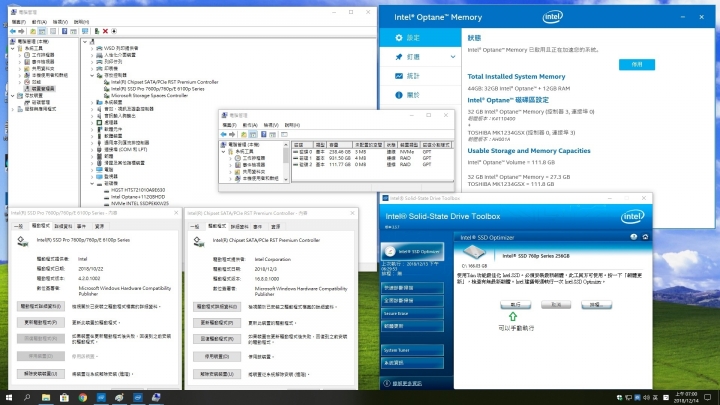Click green update driver icon in main toolbar
The width and height of the screenshot is (720, 405).
(x=96, y=31)
